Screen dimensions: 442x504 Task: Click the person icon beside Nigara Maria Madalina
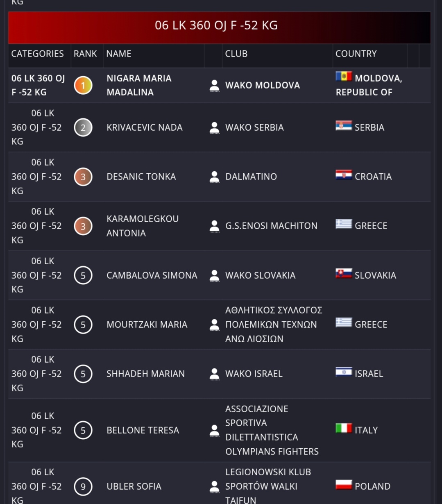click(x=214, y=86)
